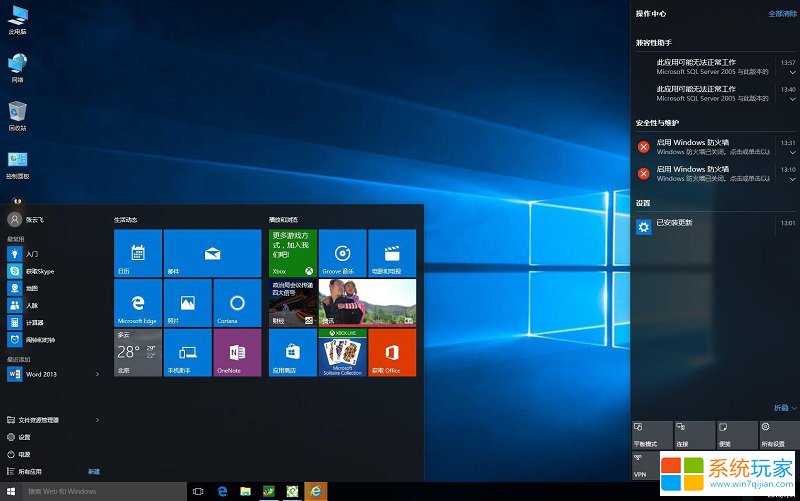The width and height of the screenshot is (800, 501).
Task: Open the 控制面板 (Control Panel) desktop icon
Action: (17, 165)
